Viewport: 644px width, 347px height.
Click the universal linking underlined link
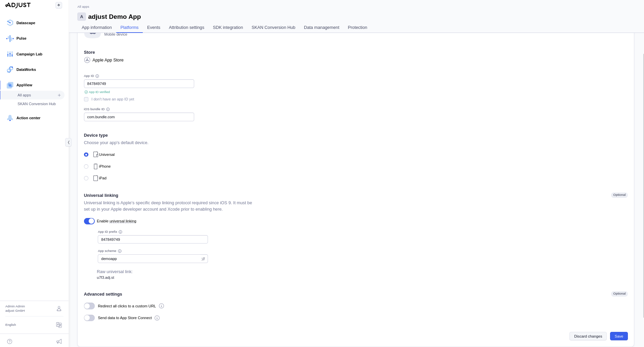tap(123, 221)
